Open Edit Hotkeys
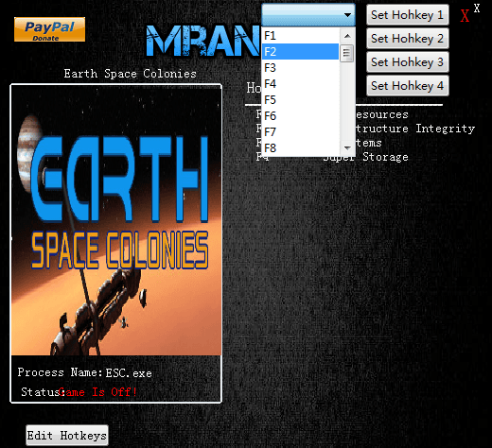The height and width of the screenshot is (448, 492). 67,436
